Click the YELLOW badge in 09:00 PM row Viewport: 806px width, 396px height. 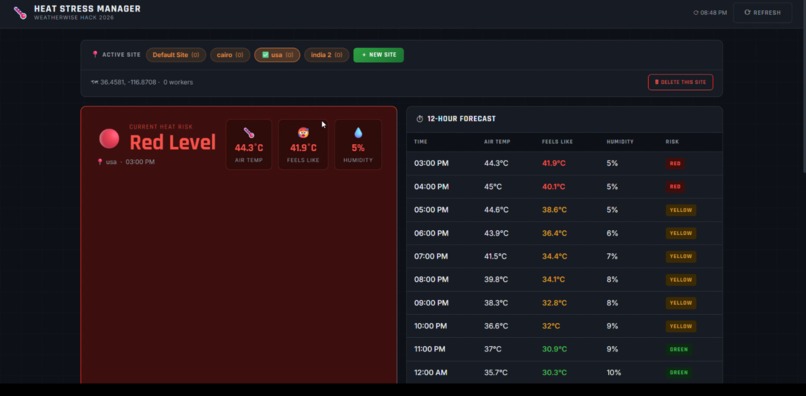click(681, 303)
